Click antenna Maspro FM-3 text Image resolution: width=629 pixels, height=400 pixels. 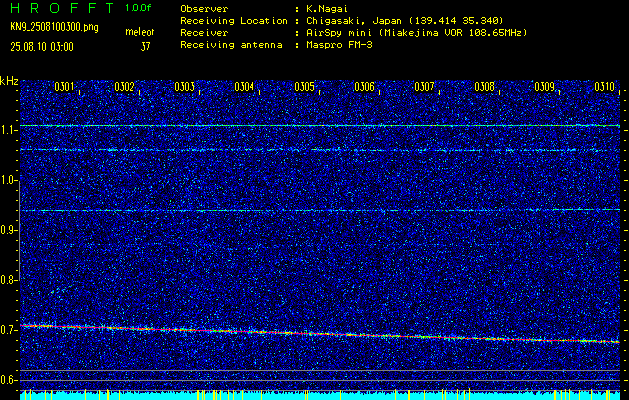pyautogui.click(x=339, y=45)
